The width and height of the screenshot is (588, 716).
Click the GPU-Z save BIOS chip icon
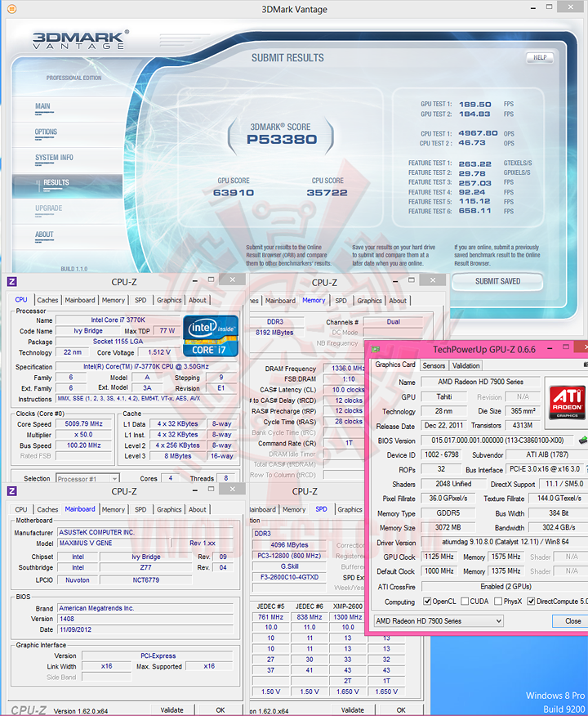pos(583,441)
